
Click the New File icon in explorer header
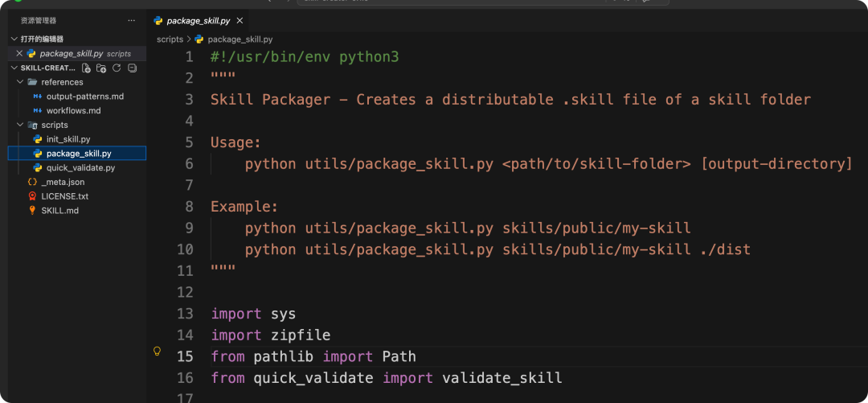(x=86, y=68)
